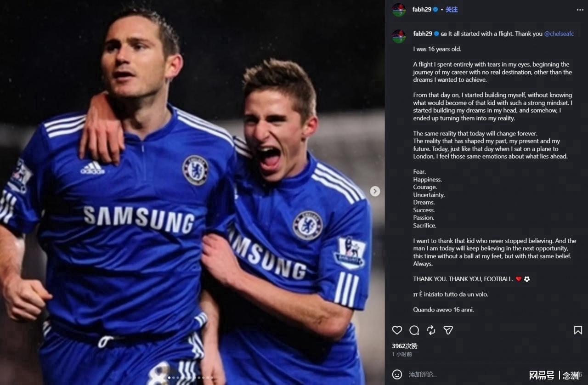Share post with the paper plane icon
The image size is (588, 385).
click(448, 330)
